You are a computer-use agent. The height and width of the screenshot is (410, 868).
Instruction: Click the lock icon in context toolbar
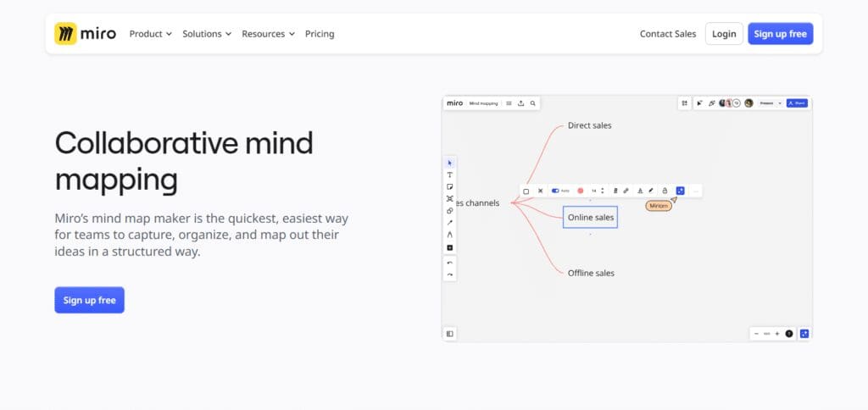click(x=665, y=191)
